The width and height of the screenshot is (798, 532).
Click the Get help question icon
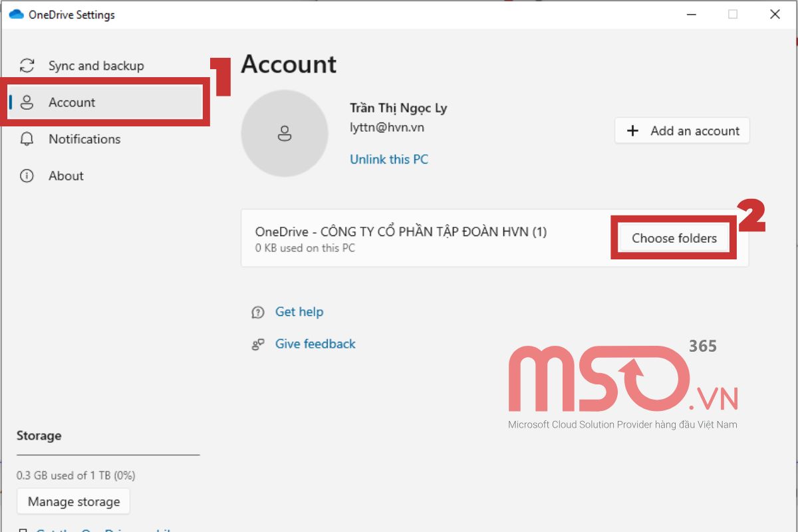[258, 313]
